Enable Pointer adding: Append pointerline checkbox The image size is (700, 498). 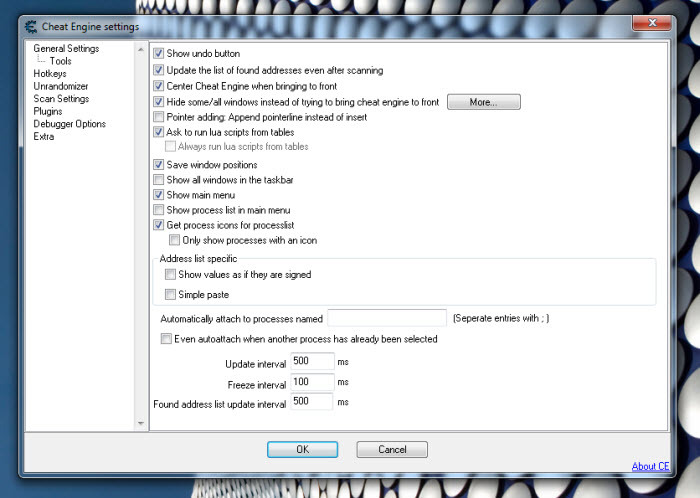158,117
